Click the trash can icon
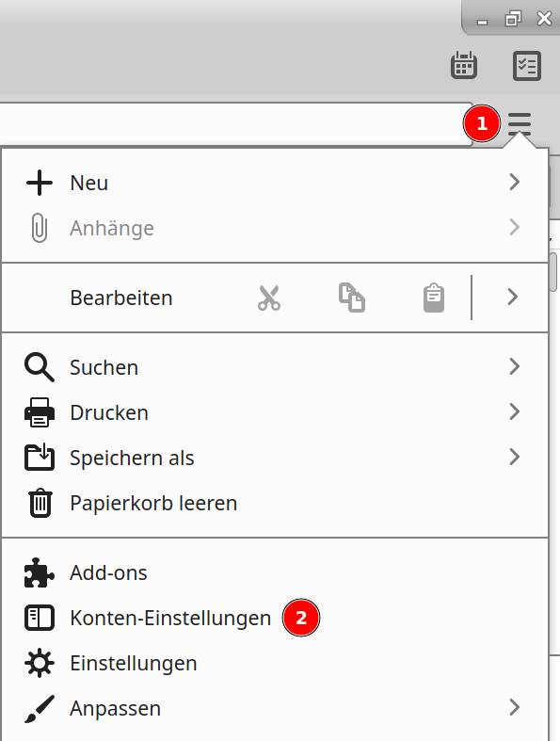This screenshot has height=741, width=560. [40, 504]
